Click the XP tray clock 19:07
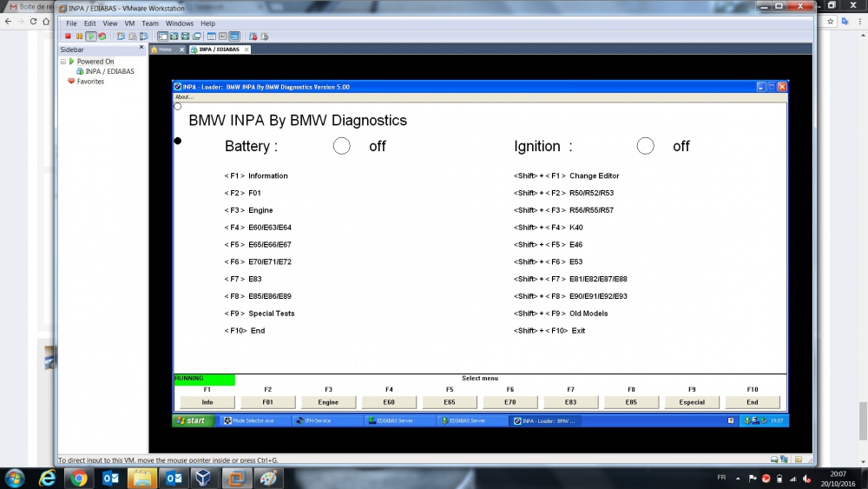 (777, 421)
